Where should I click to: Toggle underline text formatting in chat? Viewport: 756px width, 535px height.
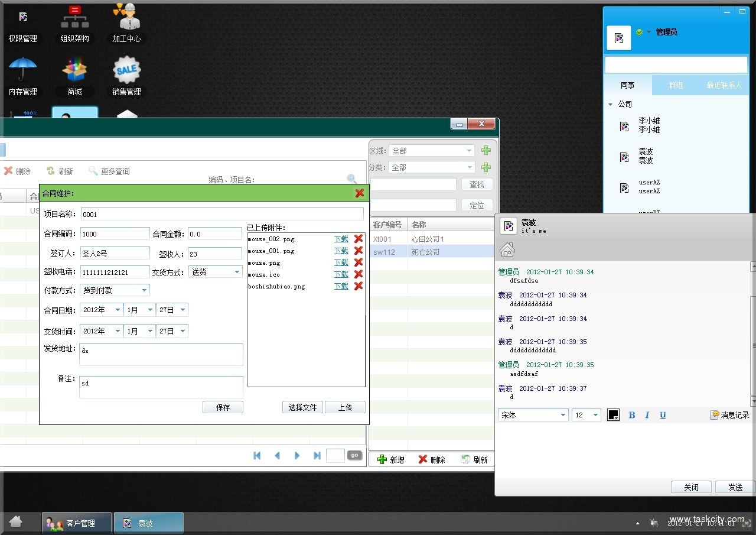(663, 415)
